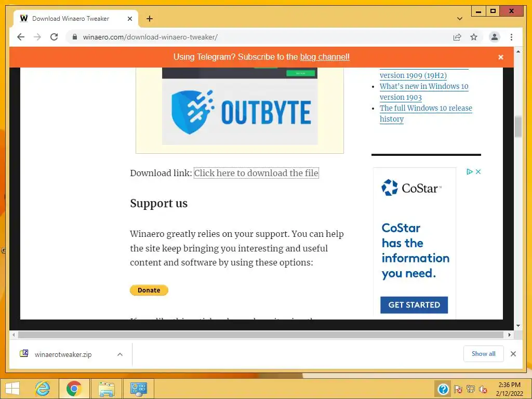532x399 pixels.
Task: Close the CoStar ad with X
Action: click(478, 171)
